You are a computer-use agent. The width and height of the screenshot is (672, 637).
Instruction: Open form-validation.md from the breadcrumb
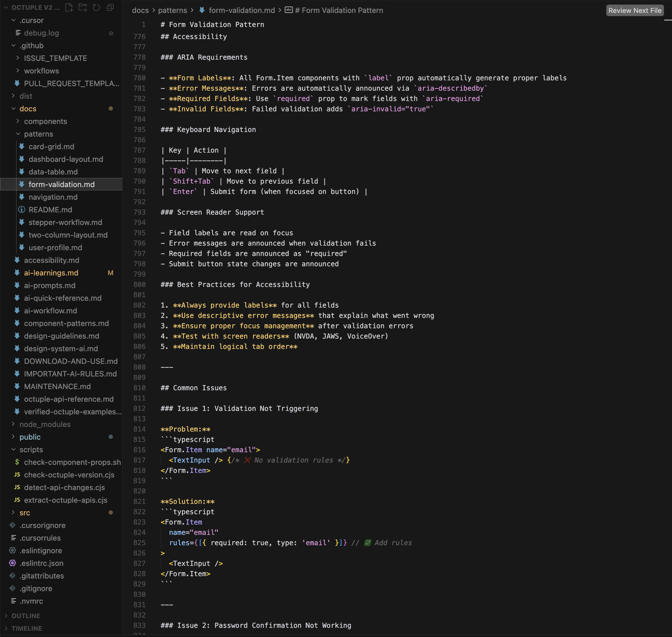[241, 10]
